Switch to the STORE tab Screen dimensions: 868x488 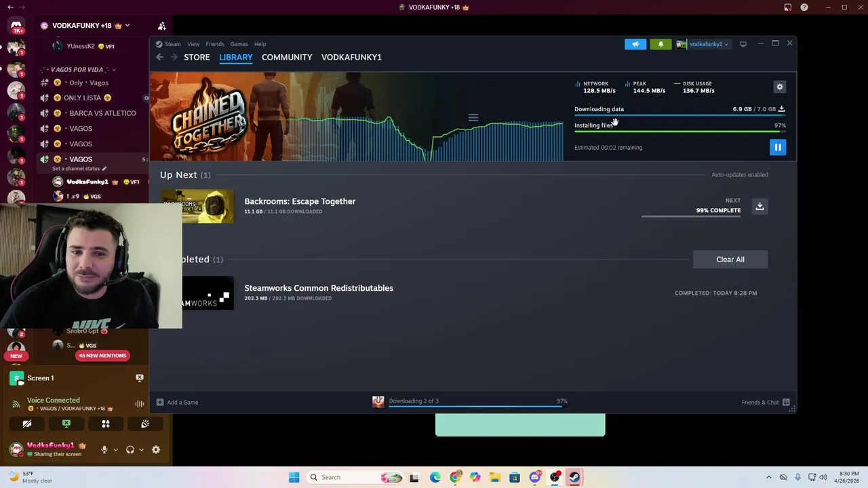[x=197, y=57]
